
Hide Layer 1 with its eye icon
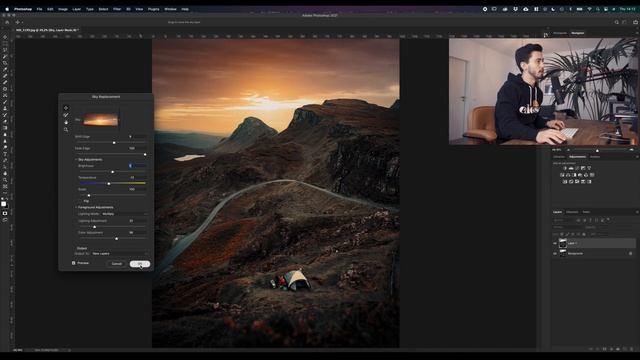pyautogui.click(x=555, y=243)
